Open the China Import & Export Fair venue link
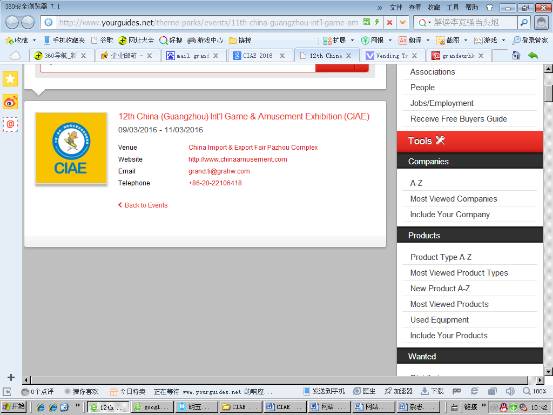The image size is (553, 415). (253, 147)
